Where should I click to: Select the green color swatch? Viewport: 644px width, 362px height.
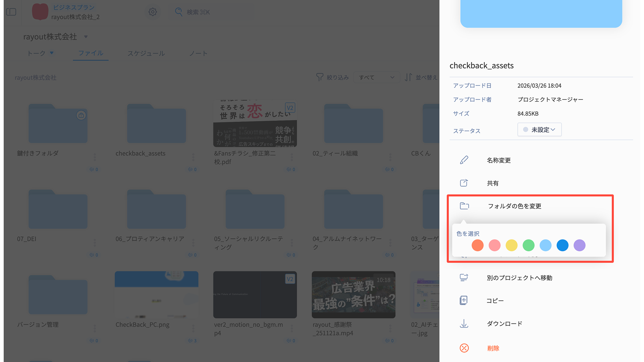(x=528, y=245)
